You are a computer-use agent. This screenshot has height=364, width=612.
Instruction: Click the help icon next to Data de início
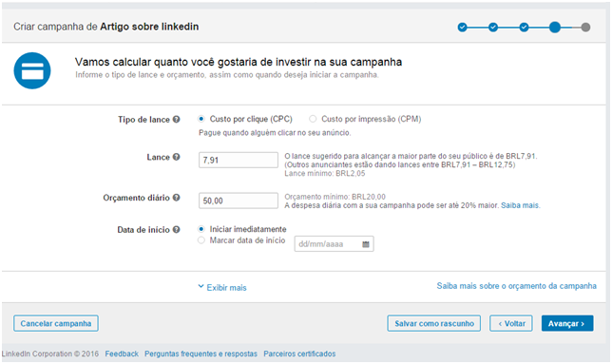click(x=177, y=229)
